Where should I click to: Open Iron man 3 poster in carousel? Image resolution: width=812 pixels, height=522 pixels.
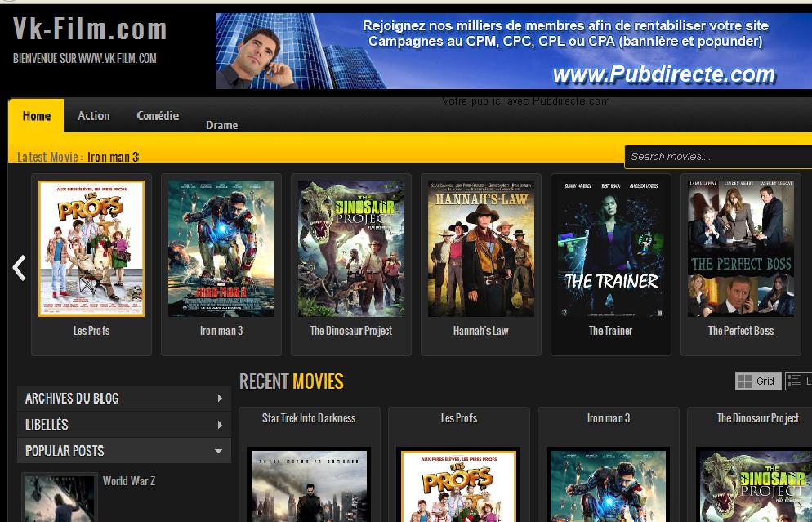click(221, 248)
